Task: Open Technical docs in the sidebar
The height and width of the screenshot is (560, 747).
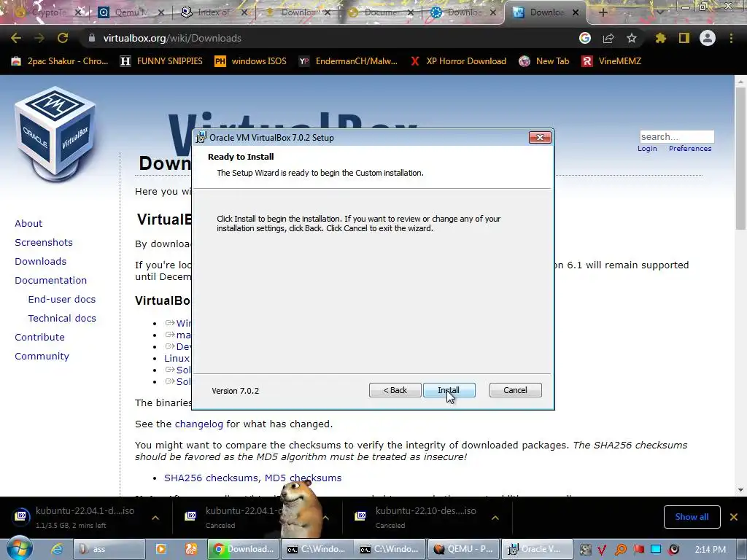Action: click(62, 318)
